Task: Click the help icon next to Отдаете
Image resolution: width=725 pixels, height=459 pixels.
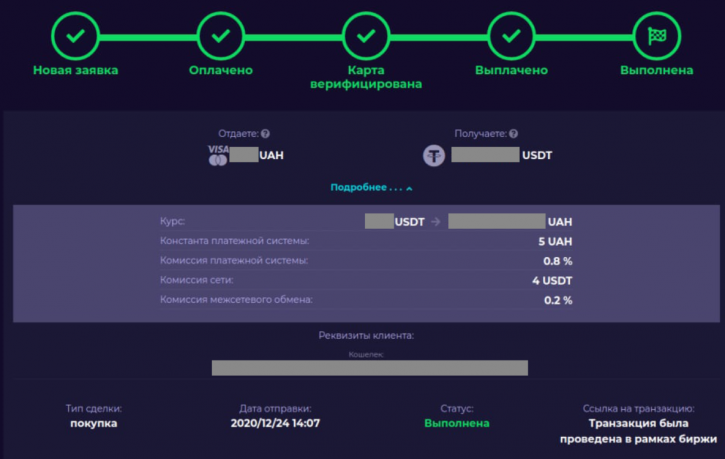Action: tap(265, 134)
